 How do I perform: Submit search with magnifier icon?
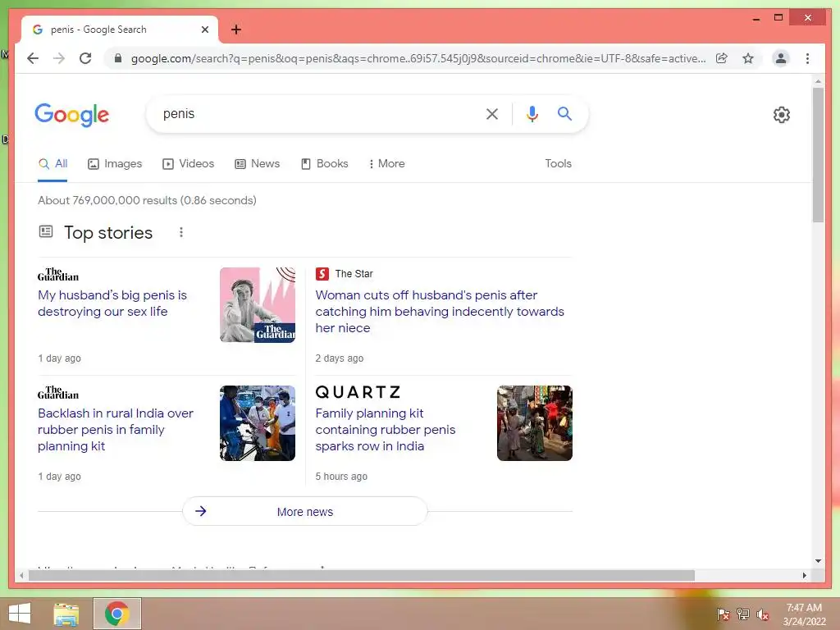[x=564, y=113]
